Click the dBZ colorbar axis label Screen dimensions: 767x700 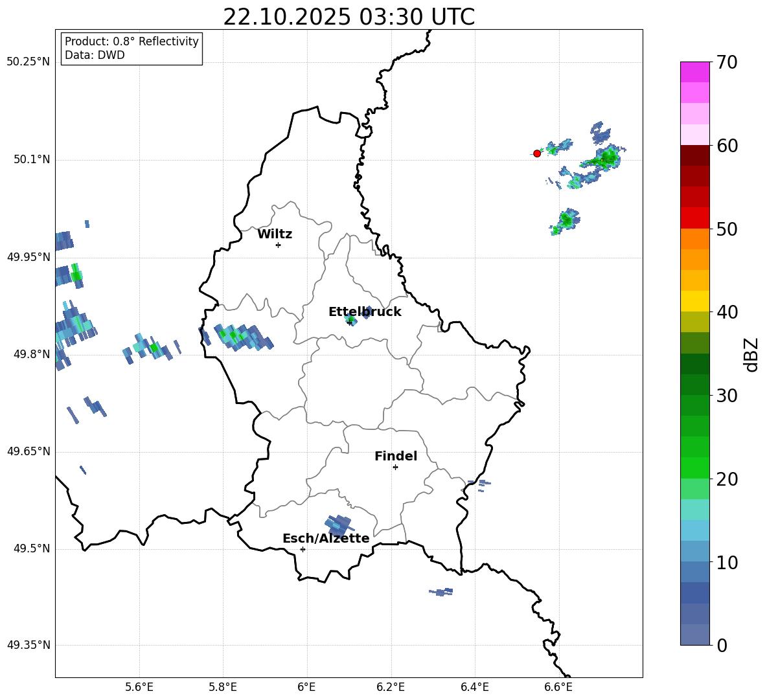click(x=752, y=354)
